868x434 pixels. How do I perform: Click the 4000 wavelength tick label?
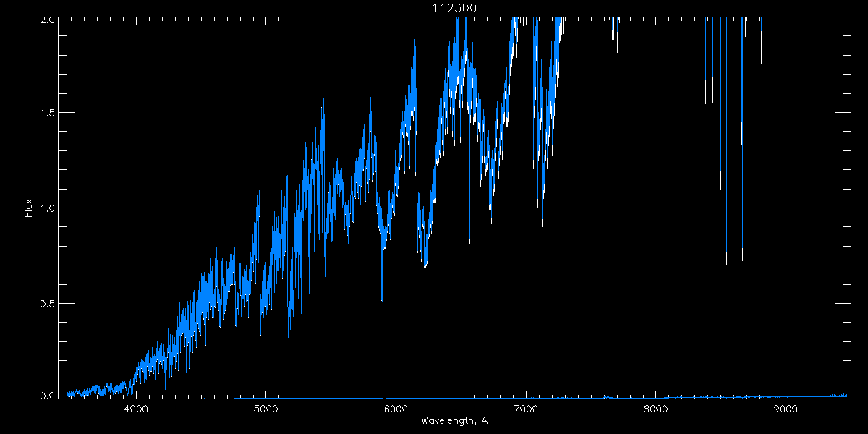tap(136, 409)
